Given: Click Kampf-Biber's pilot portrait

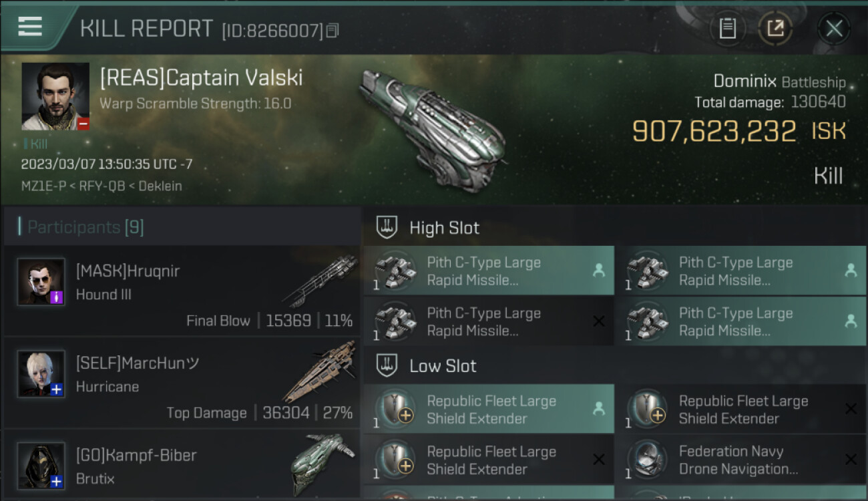Looking at the screenshot, I should pyautogui.click(x=41, y=465).
